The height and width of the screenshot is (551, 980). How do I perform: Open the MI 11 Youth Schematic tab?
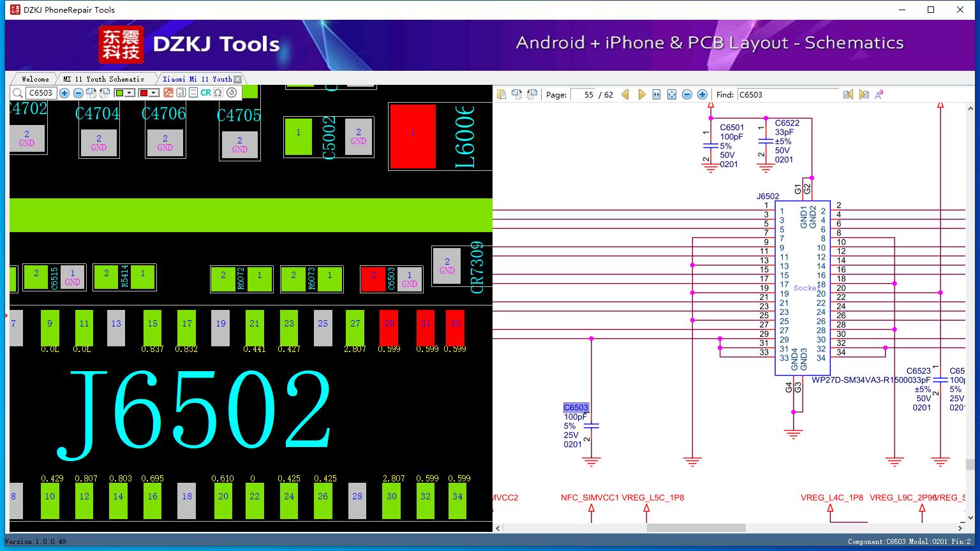pos(103,79)
